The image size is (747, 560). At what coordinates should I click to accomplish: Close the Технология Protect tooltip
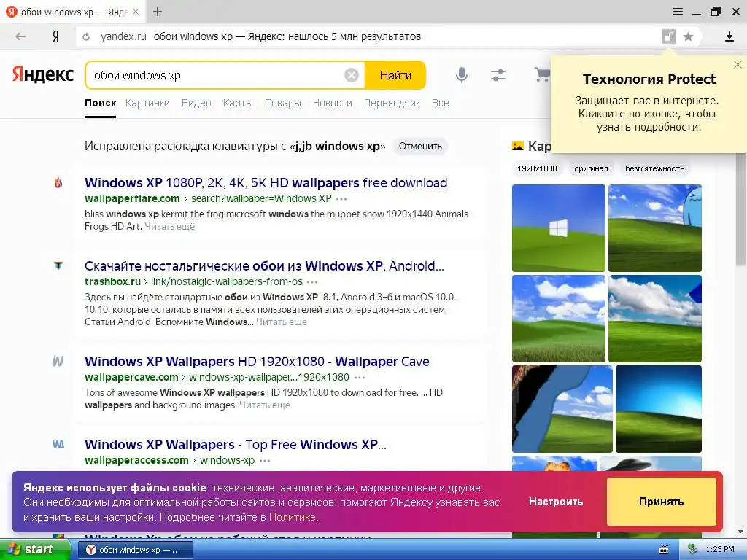pyautogui.click(x=738, y=65)
